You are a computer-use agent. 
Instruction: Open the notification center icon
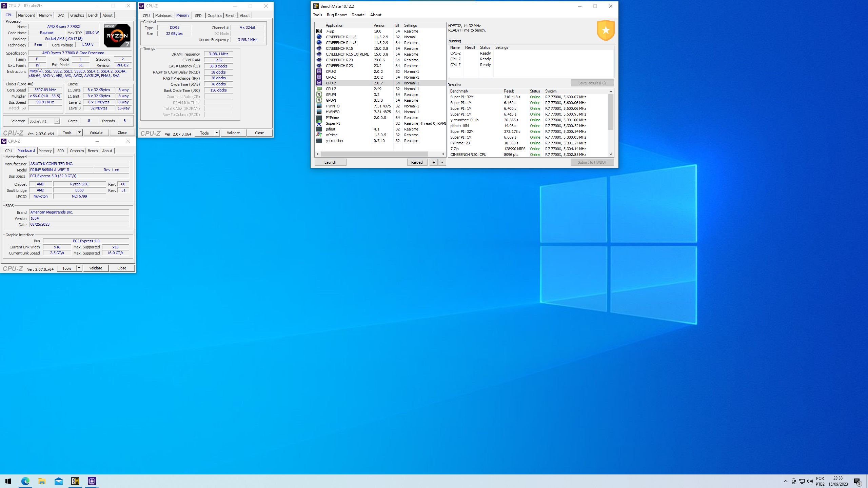(857, 481)
